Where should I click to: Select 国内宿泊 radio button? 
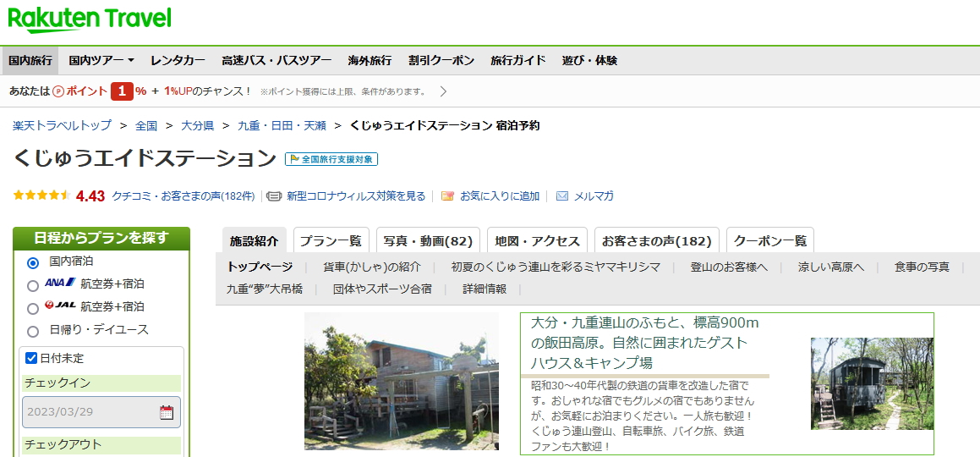[33, 263]
